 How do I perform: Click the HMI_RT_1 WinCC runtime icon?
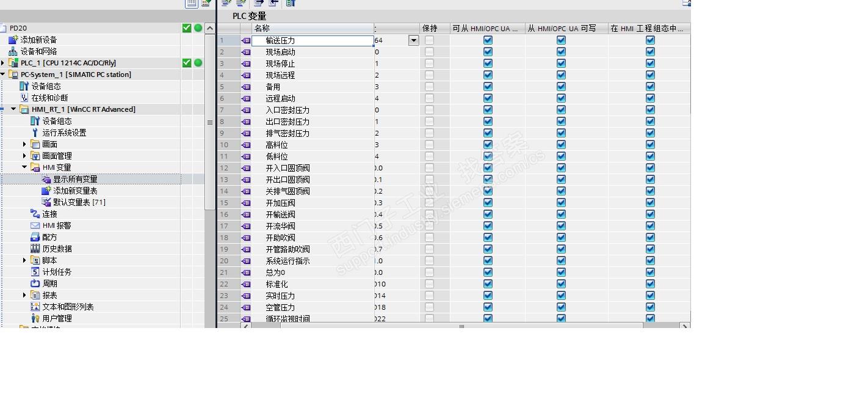pyautogui.click(x=24, y=109)
